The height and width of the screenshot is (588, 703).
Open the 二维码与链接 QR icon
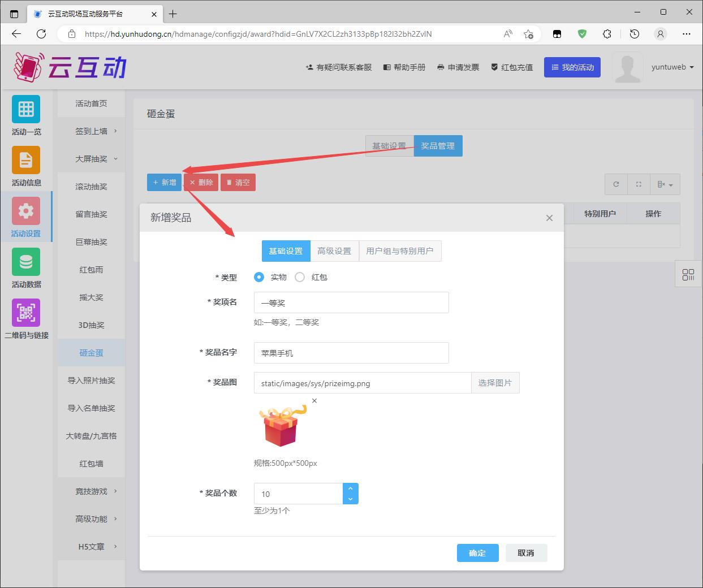(26, 313)
